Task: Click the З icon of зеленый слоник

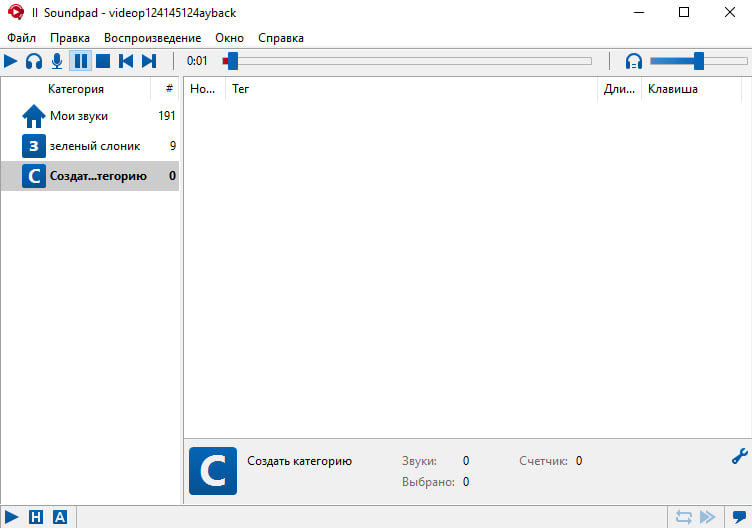Action: [x=34, y=146]
